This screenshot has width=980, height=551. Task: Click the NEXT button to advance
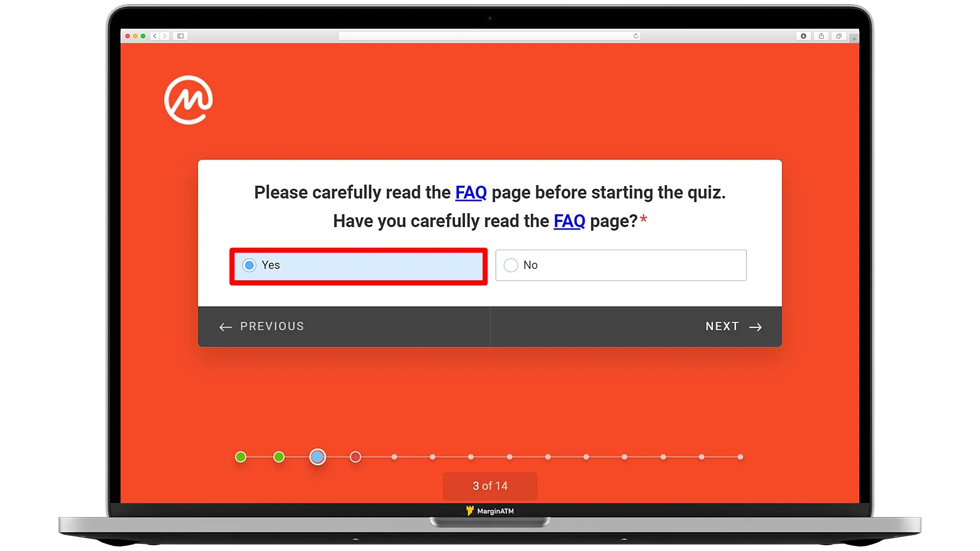click(733, 327)
